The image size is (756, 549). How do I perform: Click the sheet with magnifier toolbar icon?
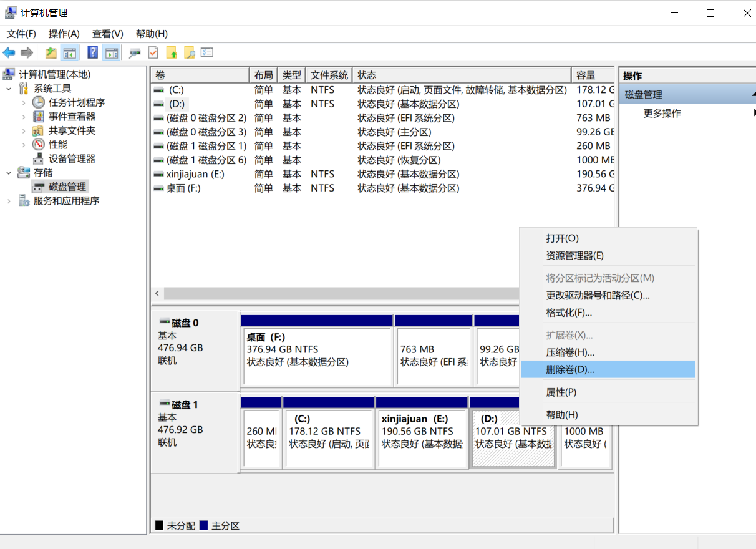coord(189,53)
